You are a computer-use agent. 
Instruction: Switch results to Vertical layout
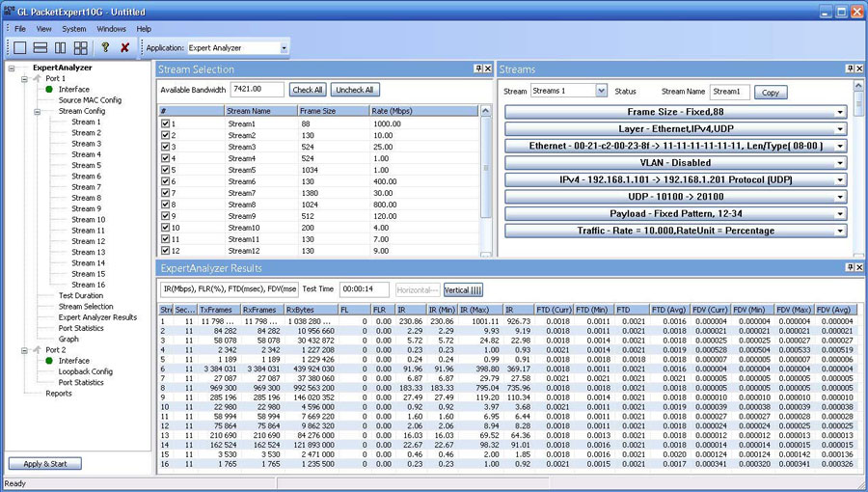(463, 290)
